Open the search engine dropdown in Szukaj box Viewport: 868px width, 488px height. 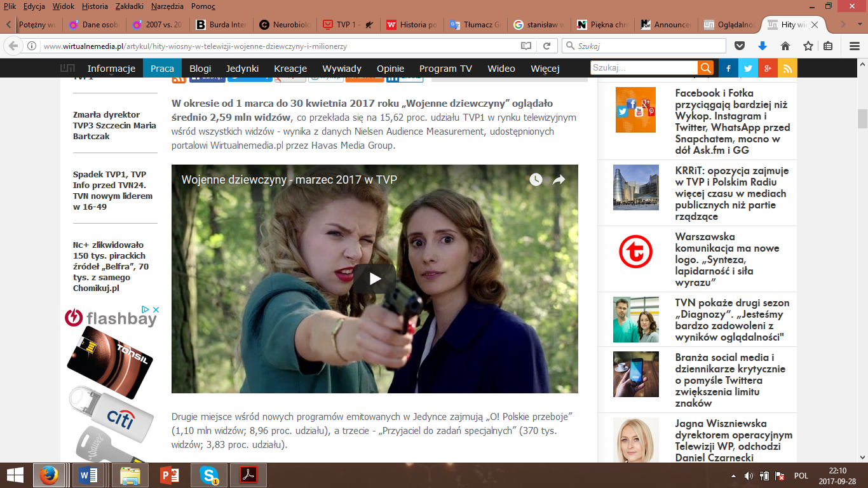[571, 46]
